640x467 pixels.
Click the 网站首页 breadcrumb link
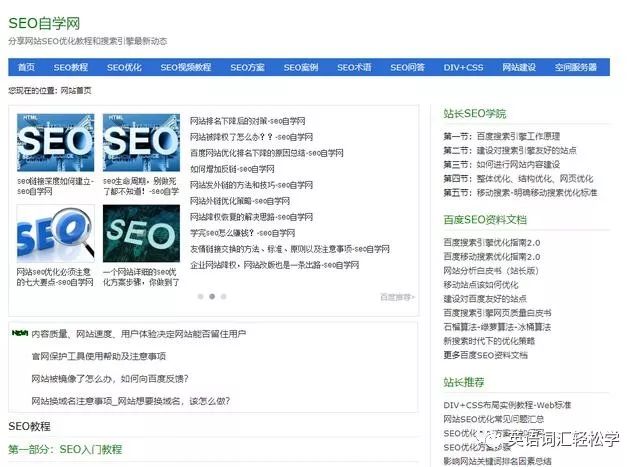(76, 91)
